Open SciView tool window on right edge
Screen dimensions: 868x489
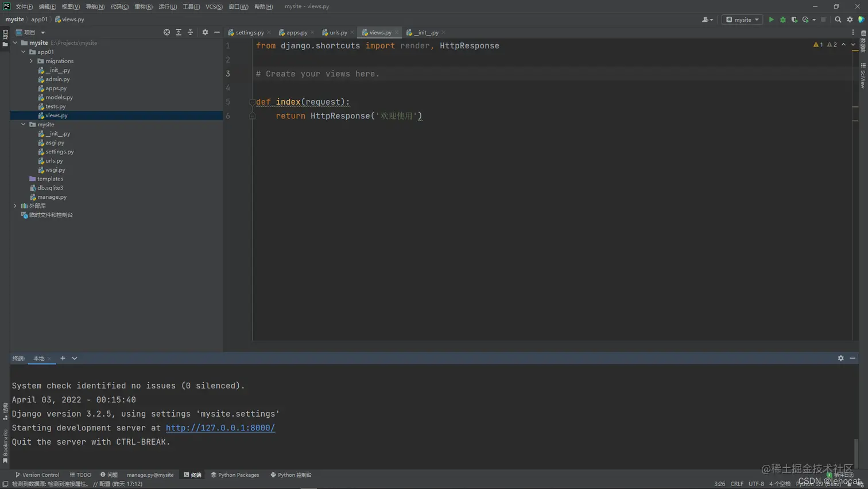863,75
